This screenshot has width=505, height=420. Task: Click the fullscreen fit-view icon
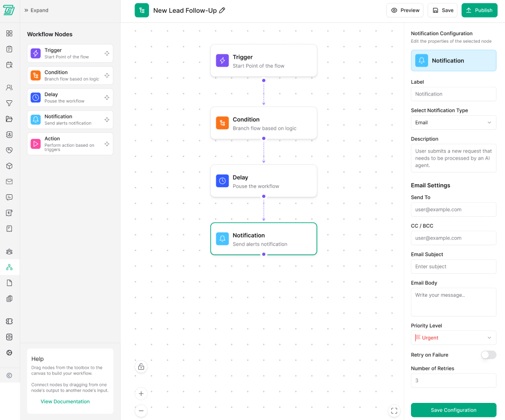(x=394, y=411)
